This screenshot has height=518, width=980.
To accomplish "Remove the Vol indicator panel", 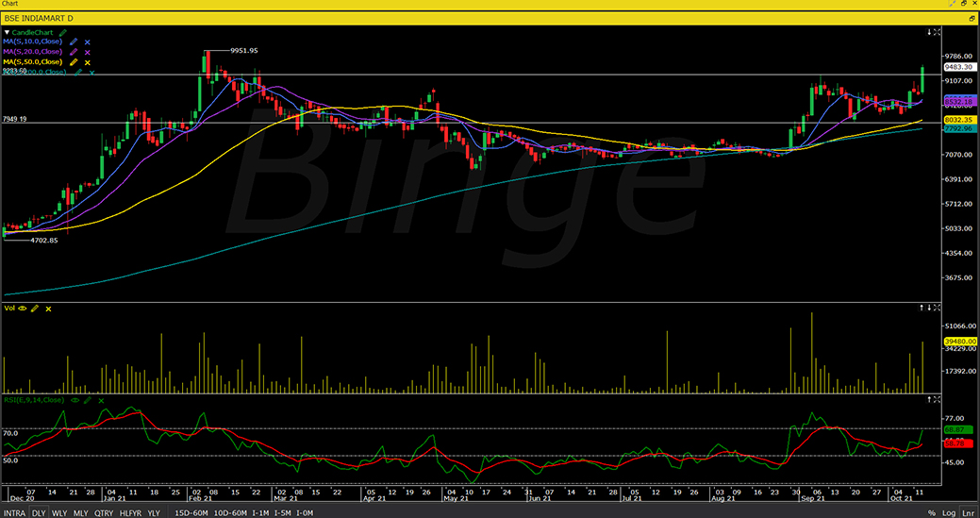I will pyautogui.click(x=48, y=309).
